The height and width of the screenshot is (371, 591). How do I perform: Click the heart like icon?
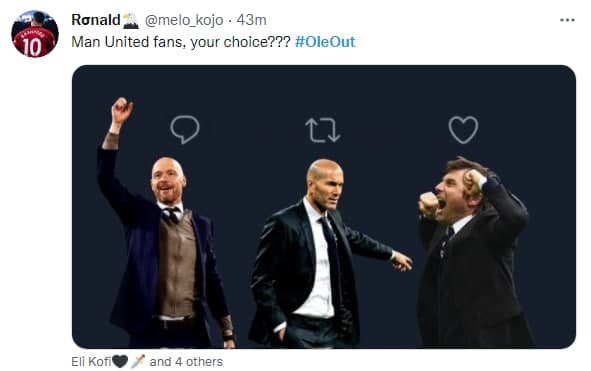[x=463, y=130]
